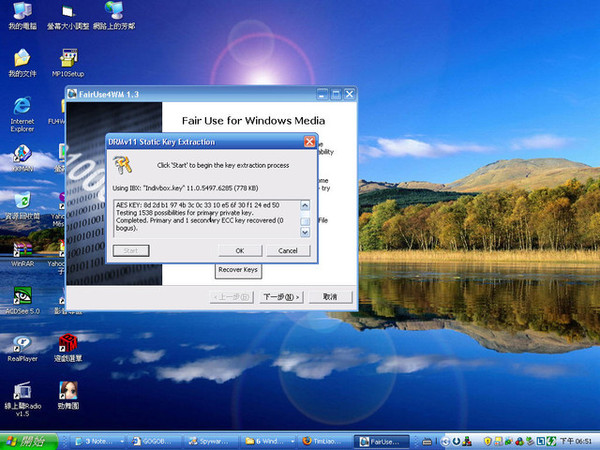Click the system tray clock 下午 06:51

[x=576, y=441]
